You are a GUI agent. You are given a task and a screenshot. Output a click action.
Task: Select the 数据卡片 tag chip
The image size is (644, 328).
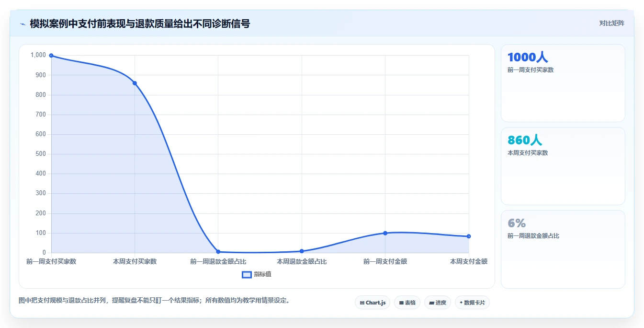(x=472, y=303)
